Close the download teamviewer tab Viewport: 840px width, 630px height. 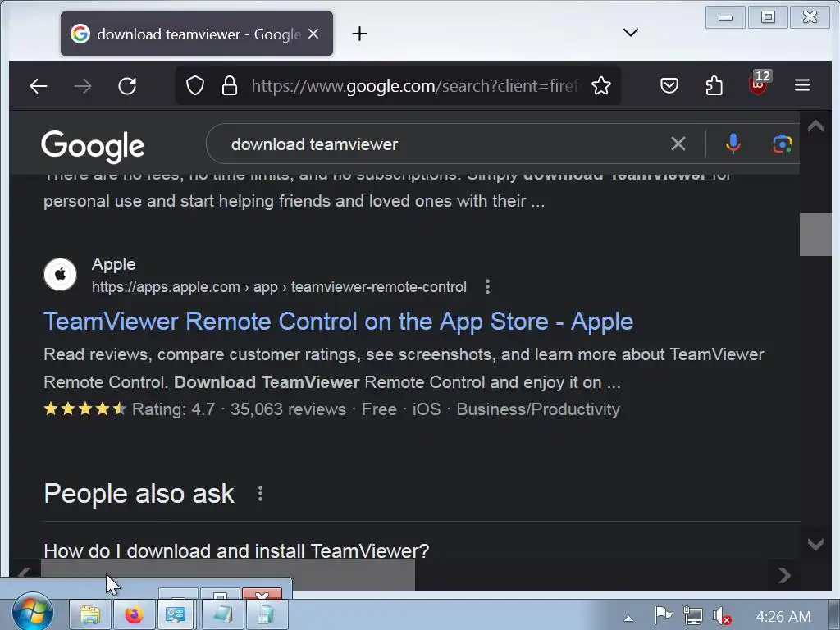[x=313, y=34]
